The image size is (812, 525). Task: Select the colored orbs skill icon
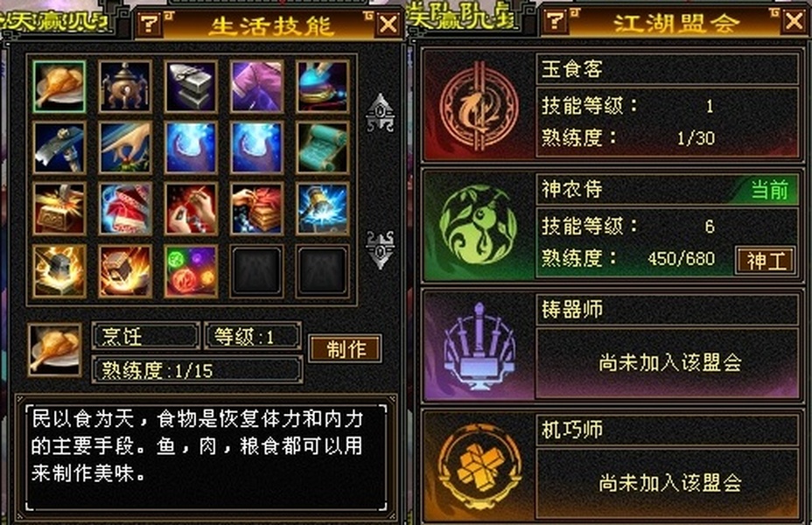pyautogui.click(x=191, y=271)
